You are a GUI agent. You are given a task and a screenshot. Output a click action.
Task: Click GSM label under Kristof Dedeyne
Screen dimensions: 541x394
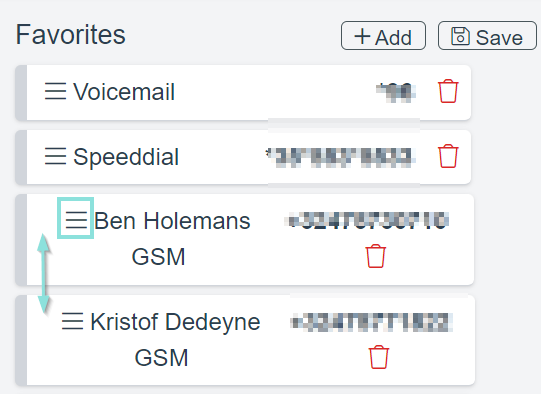coord(161,357)
